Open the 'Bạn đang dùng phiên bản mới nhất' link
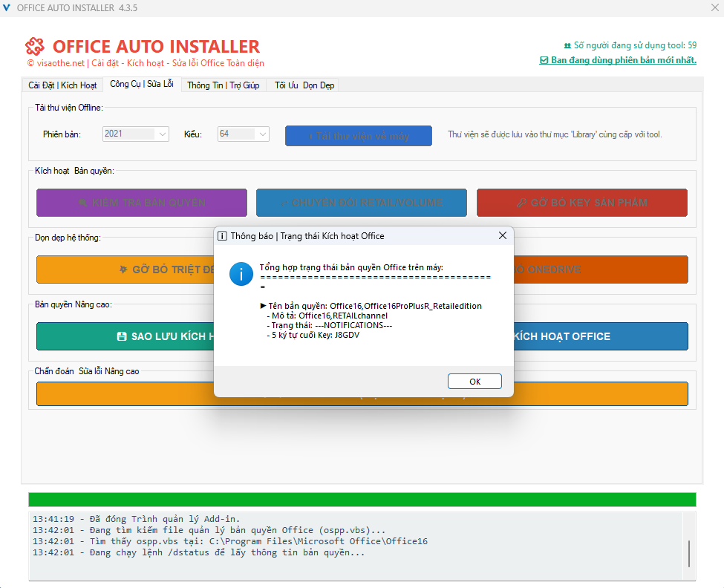Viewport: 724px width, 588px height. pos(623,60)
